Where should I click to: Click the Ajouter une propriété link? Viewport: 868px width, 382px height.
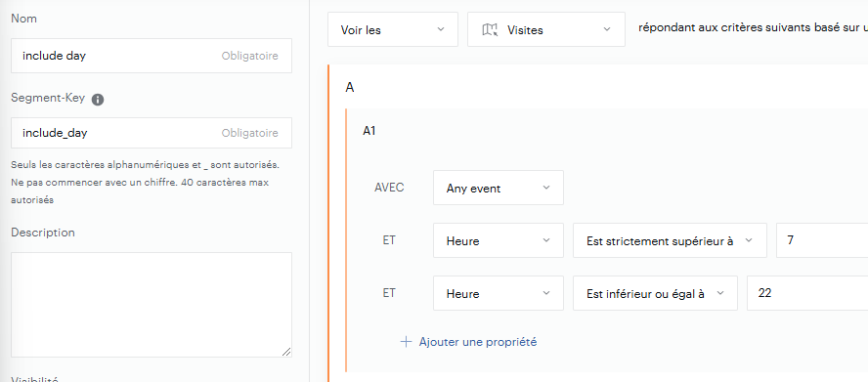pos(478,342)
